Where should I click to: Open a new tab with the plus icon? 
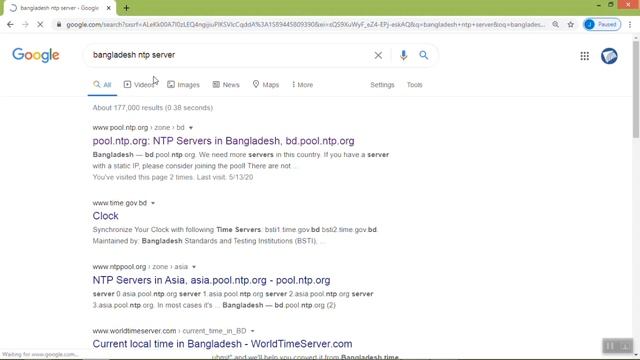pos(126,8)
